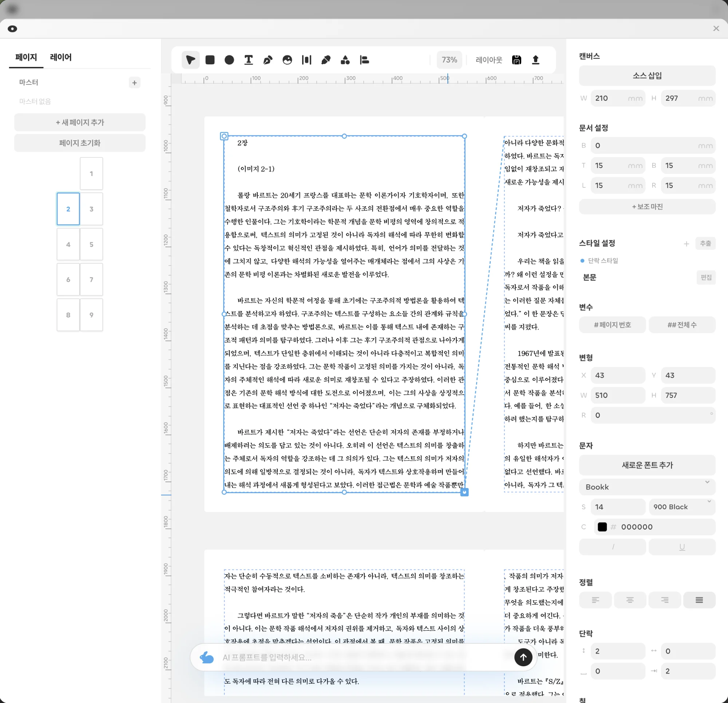Switch to the 레이어 tab

click(60, 57)
